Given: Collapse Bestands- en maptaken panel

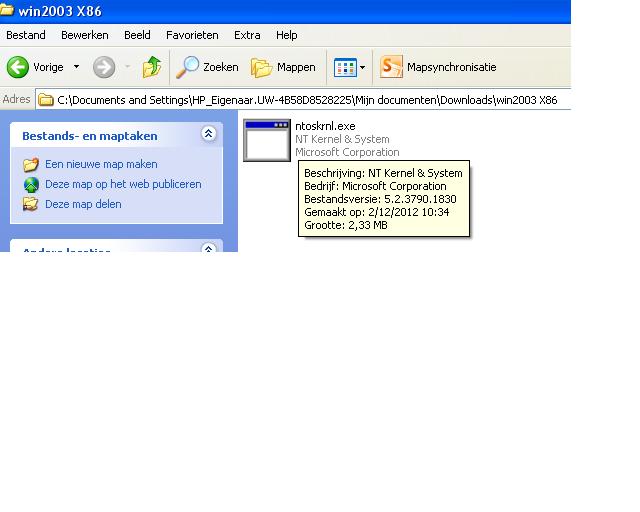Looking at the screenshot, I should pos(209,134).
